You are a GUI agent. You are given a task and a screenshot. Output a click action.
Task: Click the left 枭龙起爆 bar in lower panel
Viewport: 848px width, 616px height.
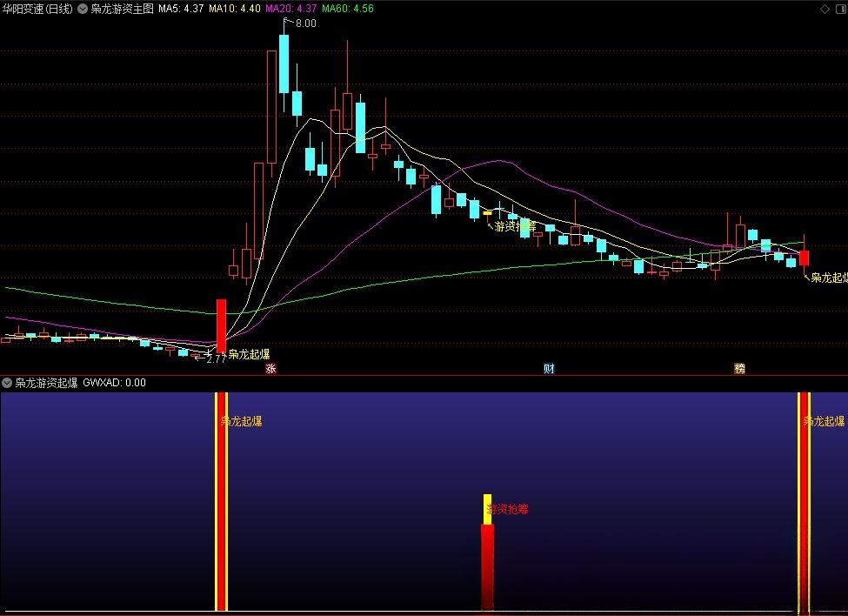tap(221, 500)
